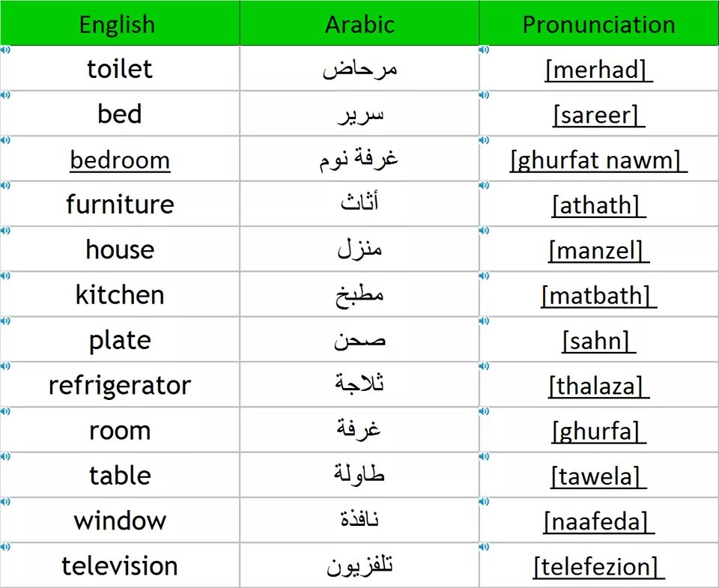719x588 pixels.
Task: Select the Pronunciation column header
Action: [x=599, y=23]
